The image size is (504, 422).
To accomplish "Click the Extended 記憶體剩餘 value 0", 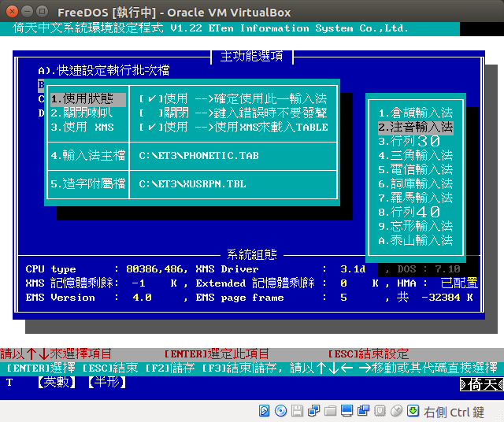I will click(343, 283).
